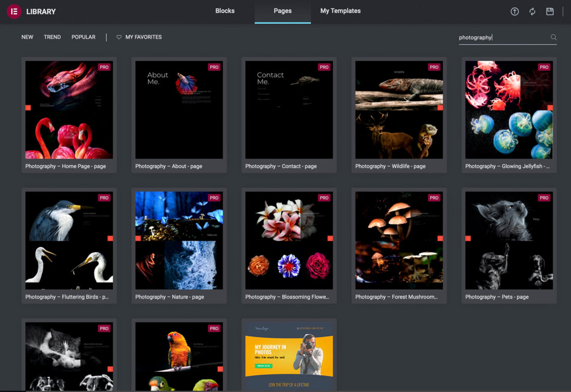The height and width of the screenshot is (392, 571).
Task: Select Photography Contact page template
Action: click(x=289, y=110)
